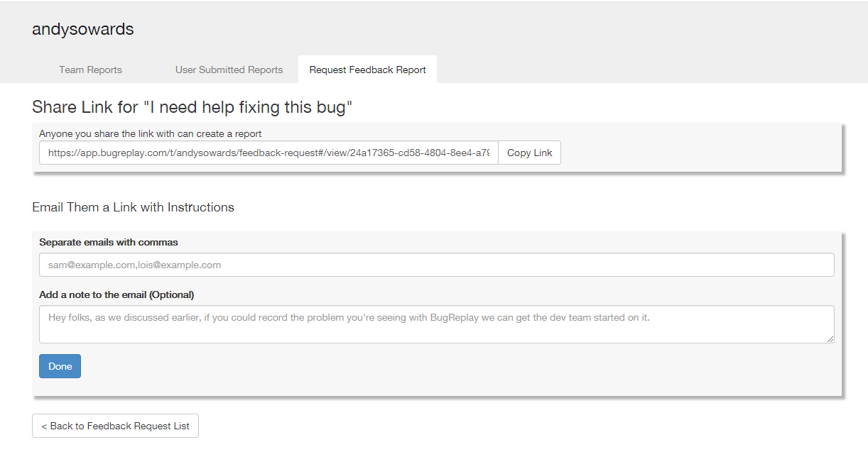Open the feedback request link via Copy Link

(x=529, y=153)
